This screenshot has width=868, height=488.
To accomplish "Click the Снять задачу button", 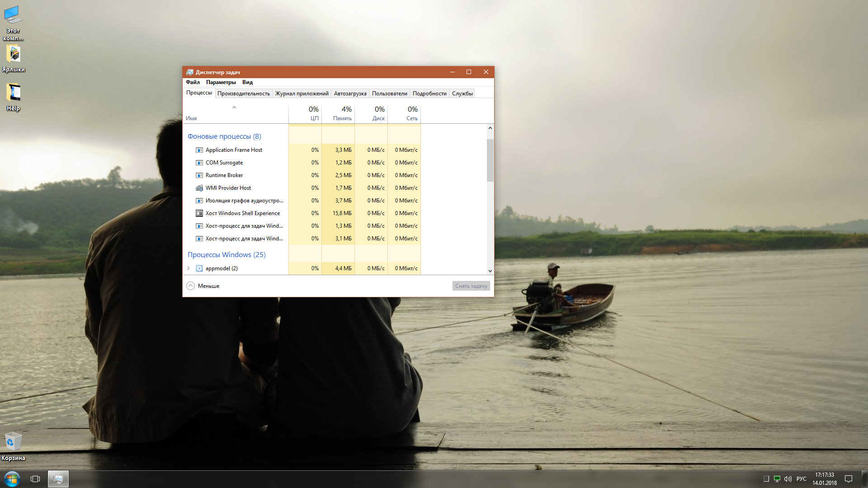I will click(471, 286).
